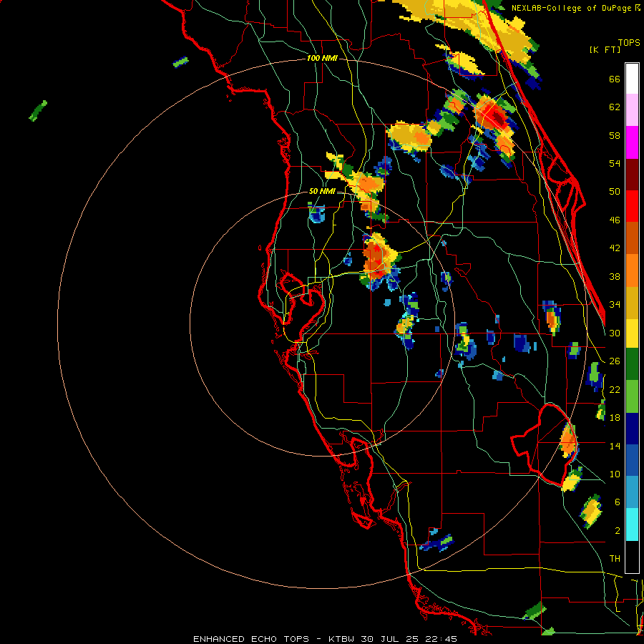Viewport: 644px width, 644px height.
Task: Click the 2 legend value
Action: 618,530
